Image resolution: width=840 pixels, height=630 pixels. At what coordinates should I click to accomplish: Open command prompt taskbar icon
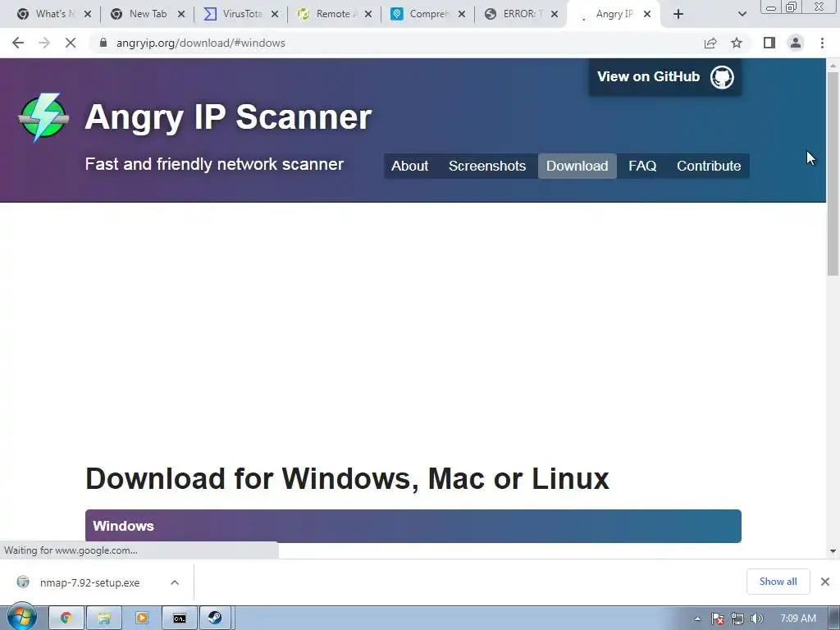click(x=180, y=619)
